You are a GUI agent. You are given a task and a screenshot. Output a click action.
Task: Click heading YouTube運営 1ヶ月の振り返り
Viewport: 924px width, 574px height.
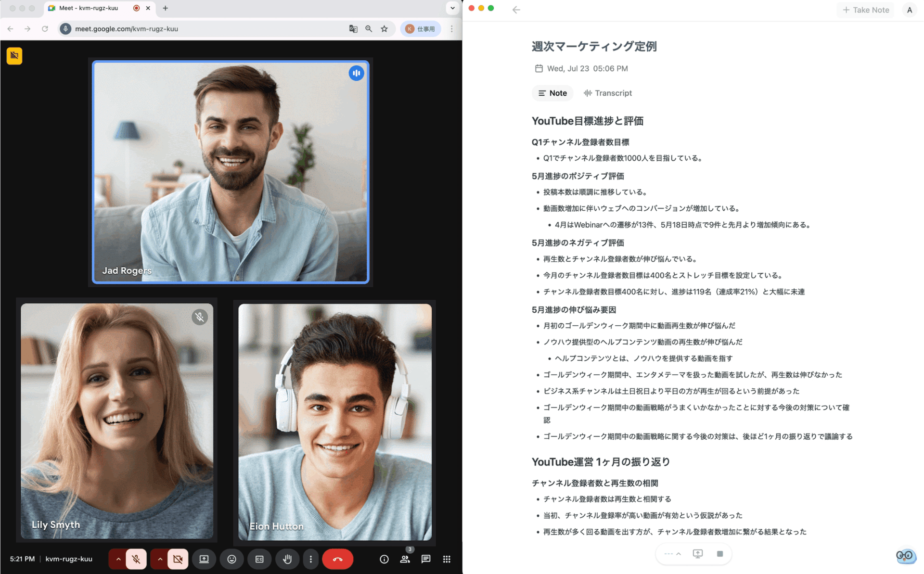pos(601,462)
